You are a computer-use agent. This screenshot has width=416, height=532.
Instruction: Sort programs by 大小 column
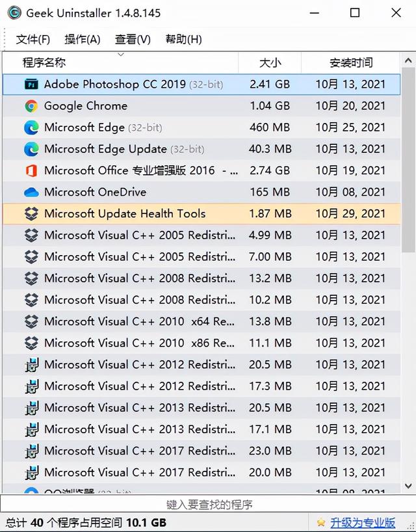(x=270, y=62)
